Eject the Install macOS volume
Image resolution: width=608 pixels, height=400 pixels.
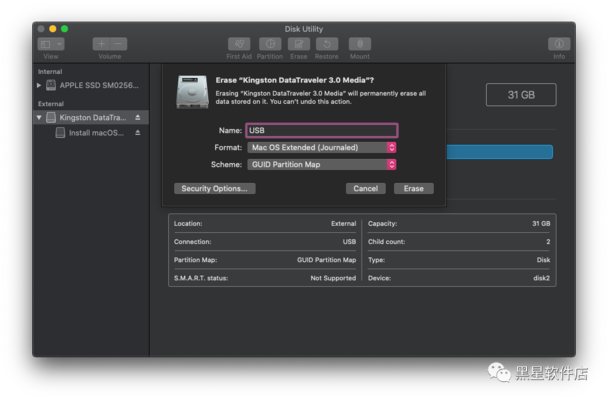point(138,133)
